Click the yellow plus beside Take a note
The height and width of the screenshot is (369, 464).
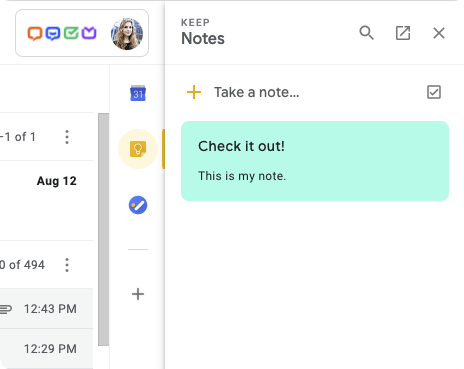194,92
